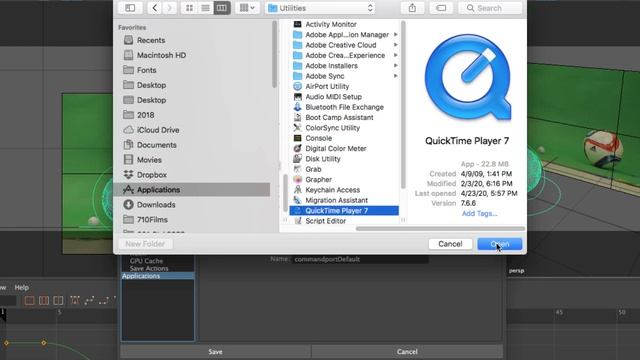Image resolution: width=640 pixels, height=360 pixels.
Task: Select Audio MIDI Setup in the list
Action: pyautogui.click(x=333, y=97)
